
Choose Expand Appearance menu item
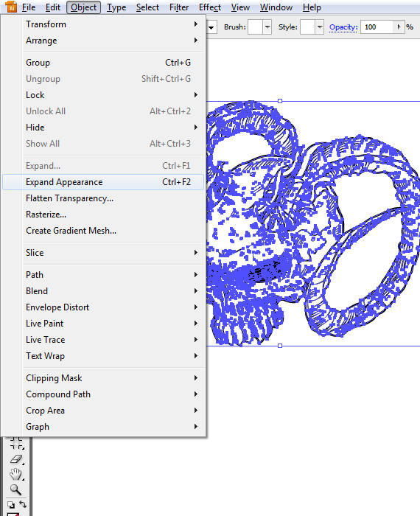pos(103,182)
